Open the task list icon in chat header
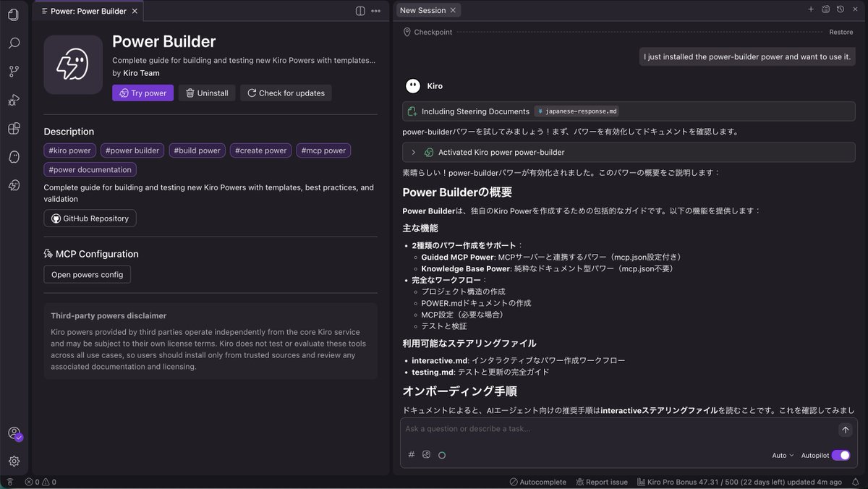 coord(826,9)
